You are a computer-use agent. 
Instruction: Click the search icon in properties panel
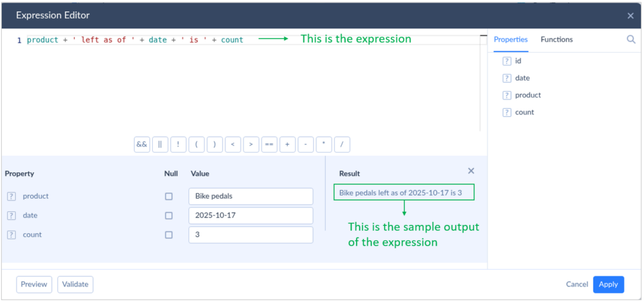point(631,40)
